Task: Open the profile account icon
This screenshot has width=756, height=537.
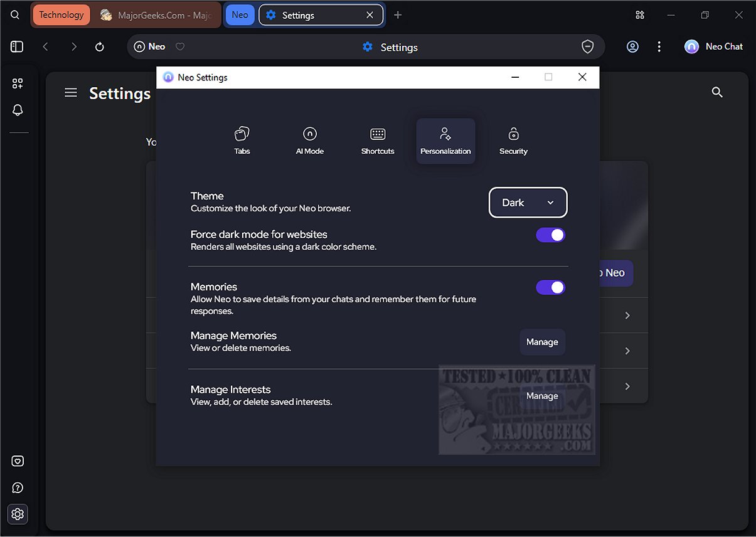Action: pos(632,46)
